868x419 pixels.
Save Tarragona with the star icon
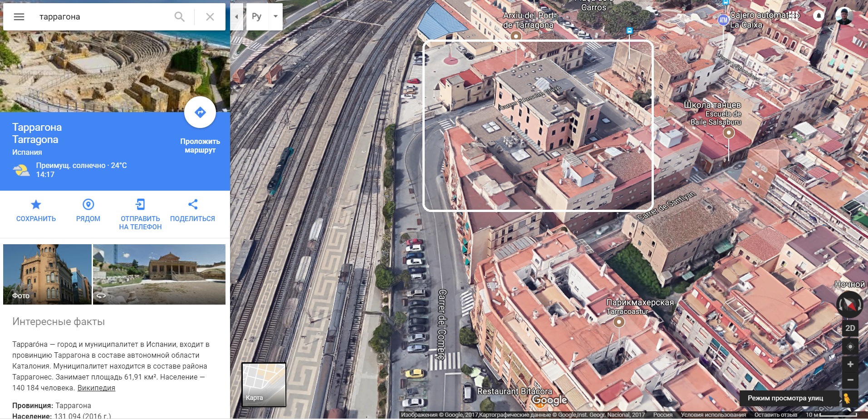click(x=36, y=204)
